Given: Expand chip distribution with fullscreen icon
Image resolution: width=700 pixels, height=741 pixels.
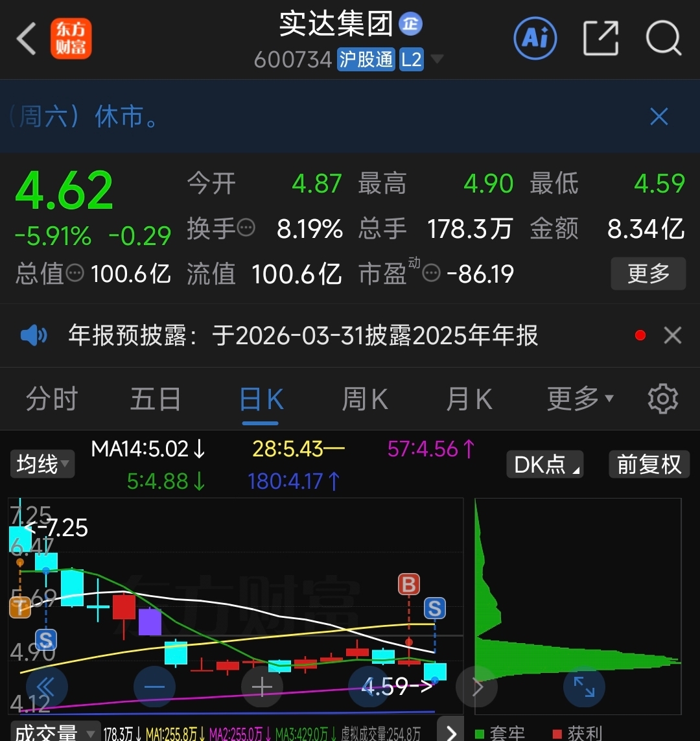Looking at the screenshot, I should coord(584,687).
